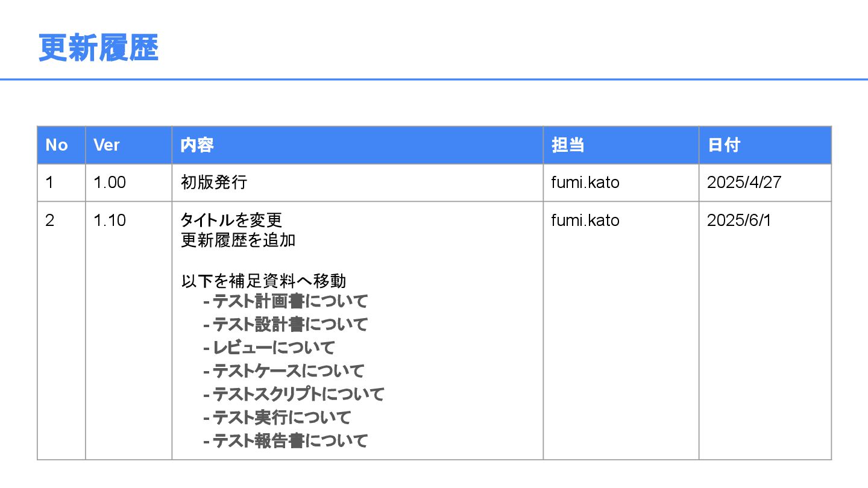Select the テスト計画書について bullet

290,301
